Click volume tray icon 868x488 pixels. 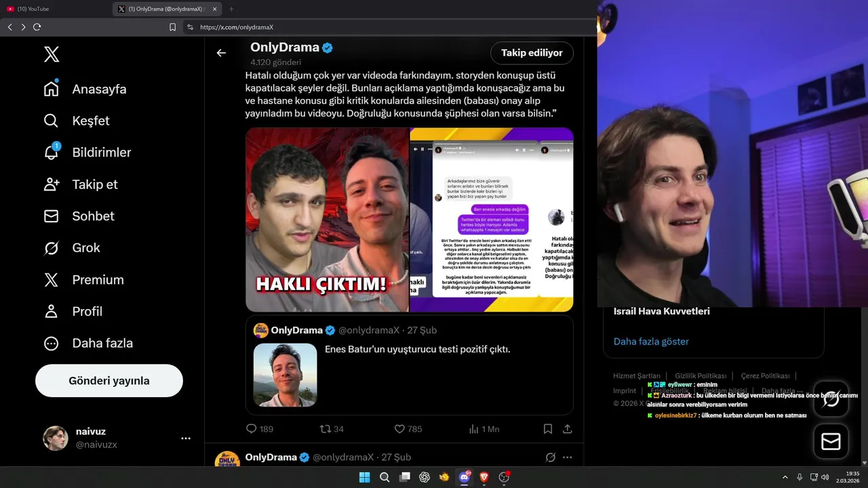(x=825, y=477)
